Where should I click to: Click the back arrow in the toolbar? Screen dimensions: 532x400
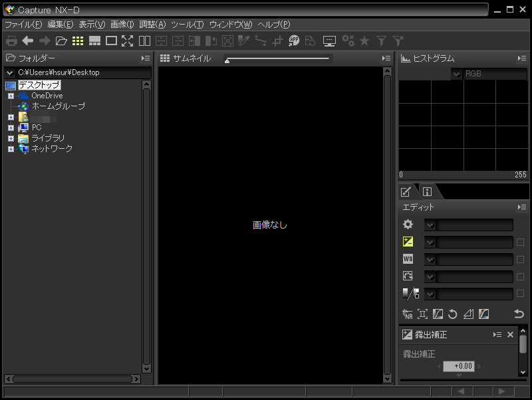pyautogui.click(x=28, y=41)
